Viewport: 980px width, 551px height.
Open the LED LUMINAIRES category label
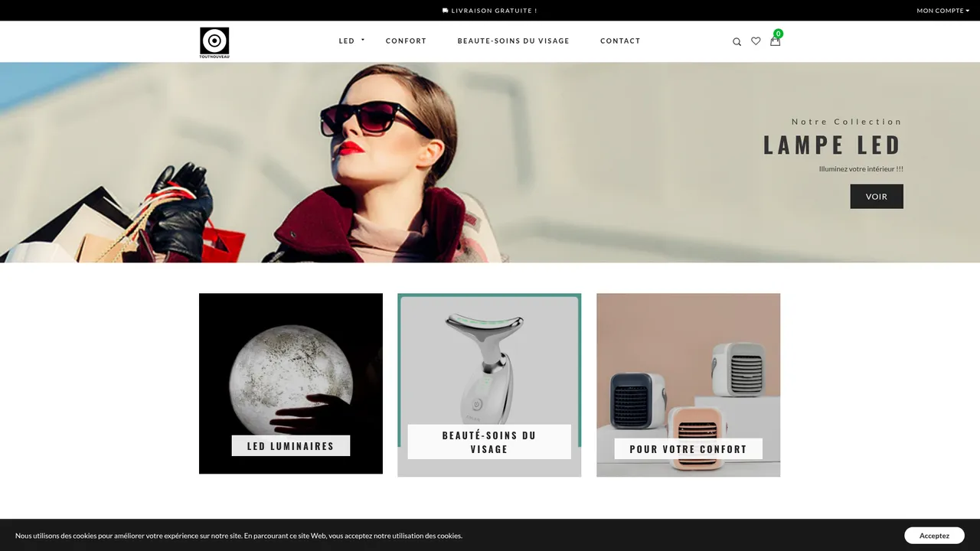pos(291,446)
